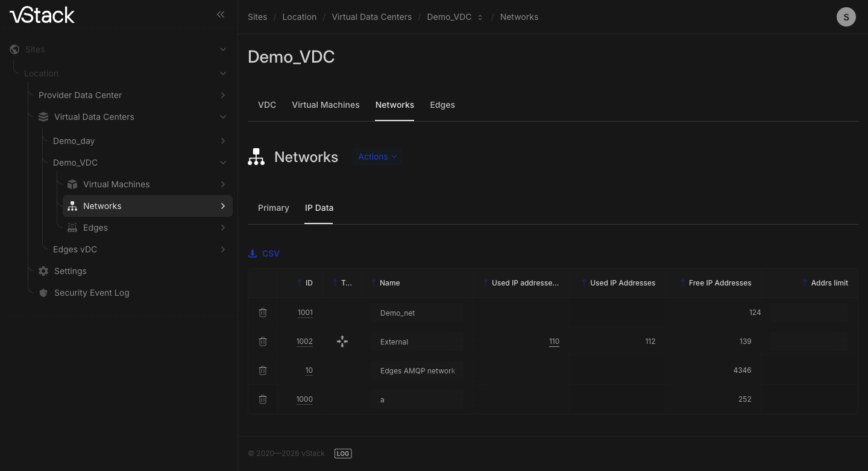Click the Edges icon in sidebar
This screenshot has height=471, width=868.
click(x=72, y=228)
